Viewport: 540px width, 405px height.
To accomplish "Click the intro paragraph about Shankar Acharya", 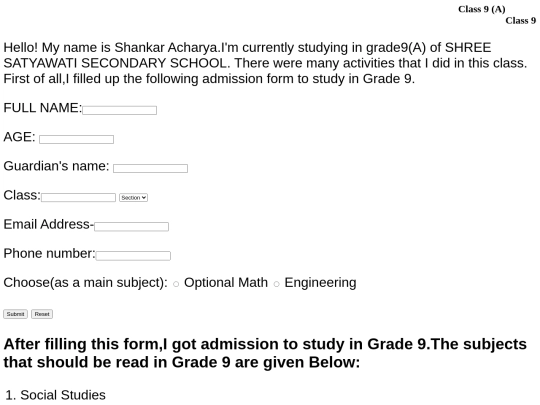I will tap(265, 63).
